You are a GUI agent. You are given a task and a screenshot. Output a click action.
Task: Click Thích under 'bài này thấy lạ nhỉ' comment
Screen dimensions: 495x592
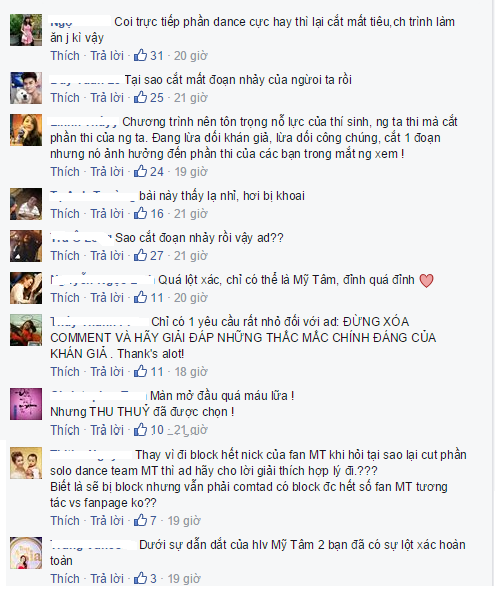[x=65, y=213]
